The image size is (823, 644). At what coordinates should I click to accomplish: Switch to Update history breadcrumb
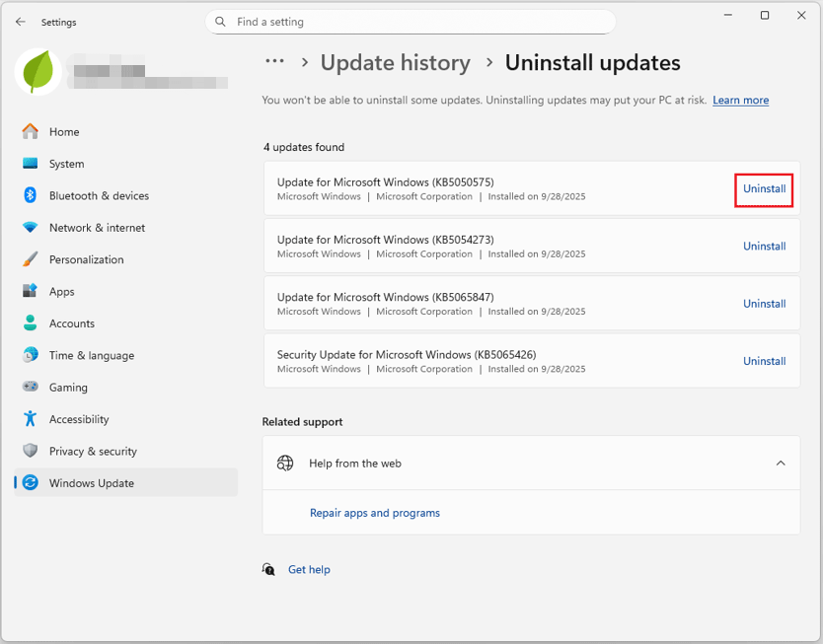click(x=395, y=62)
